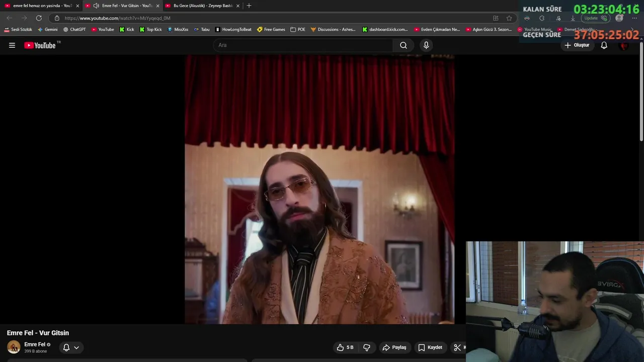Open browser downloads
Screen dimensions: 644x362
(x=573, y=18)
